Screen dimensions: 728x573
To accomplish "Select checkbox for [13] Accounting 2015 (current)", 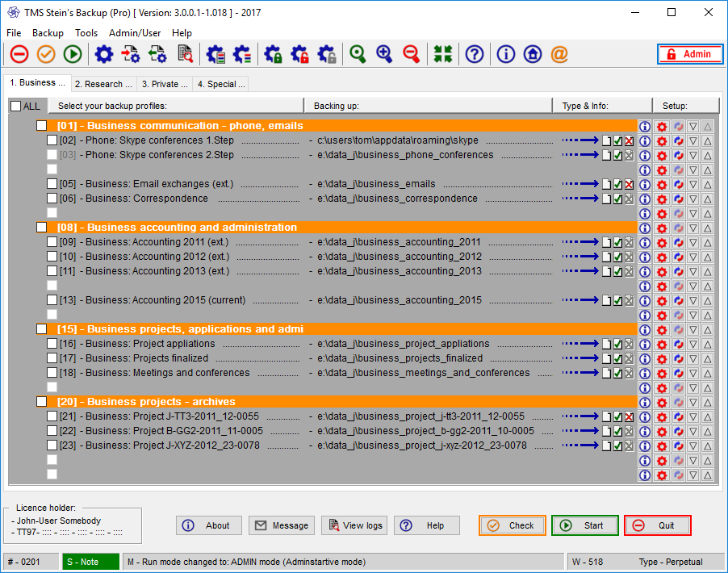I will 52,300.
